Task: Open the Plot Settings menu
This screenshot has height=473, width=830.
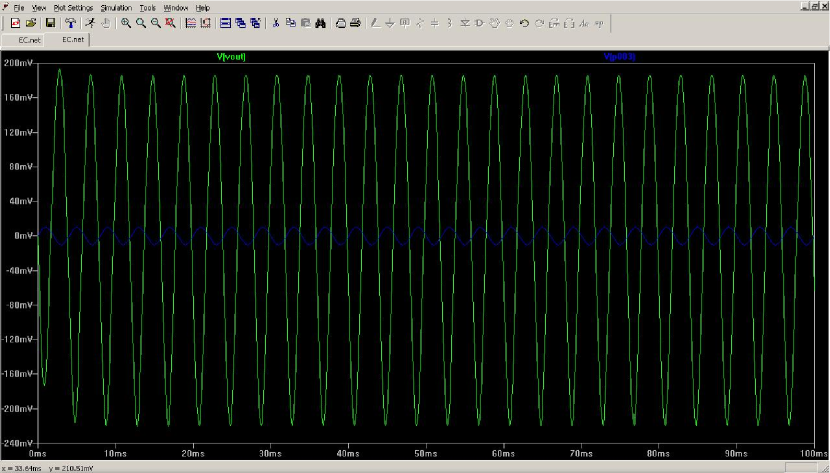Action: (x=73, y=7)
